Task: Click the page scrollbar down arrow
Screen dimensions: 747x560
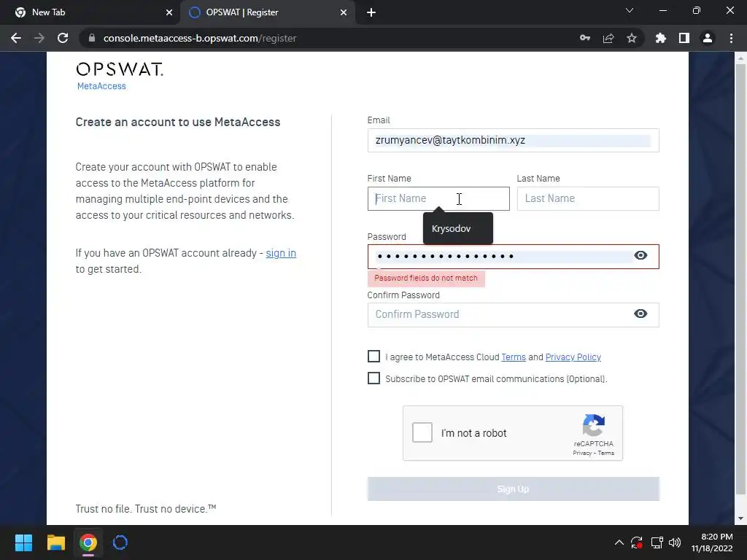Action: click(740, 518)
